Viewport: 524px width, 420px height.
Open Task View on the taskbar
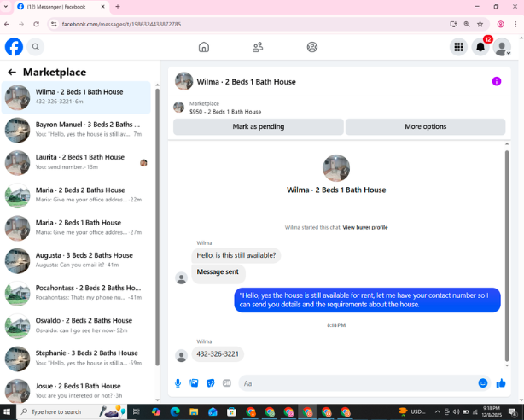(x=137, y=412)
